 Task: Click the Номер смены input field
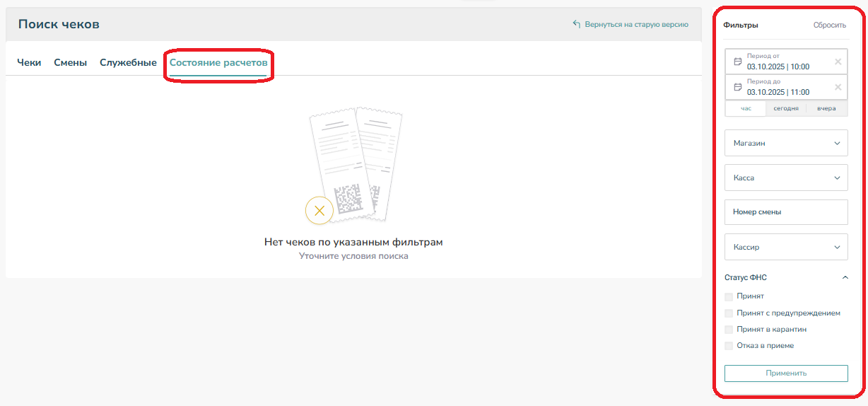(x=786, y=212)
